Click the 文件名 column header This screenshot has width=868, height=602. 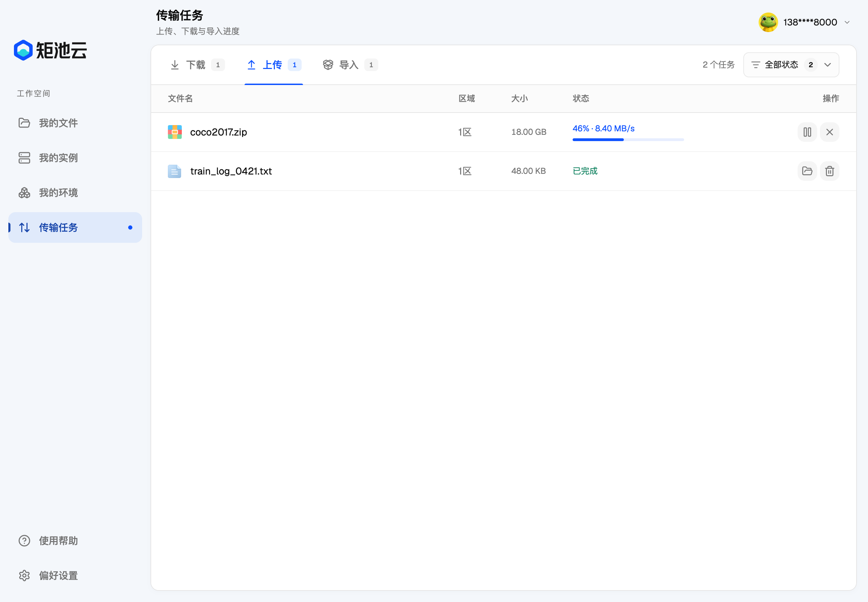(x=180, y=99)
